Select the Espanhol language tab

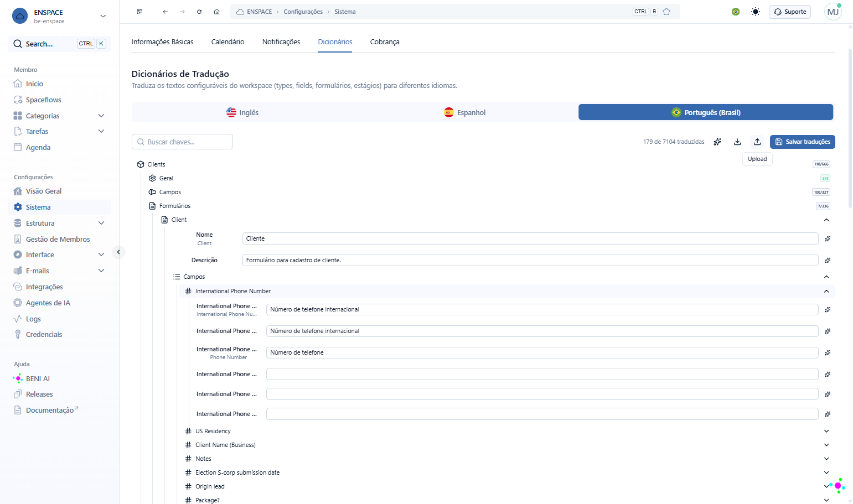pos(465,112)
